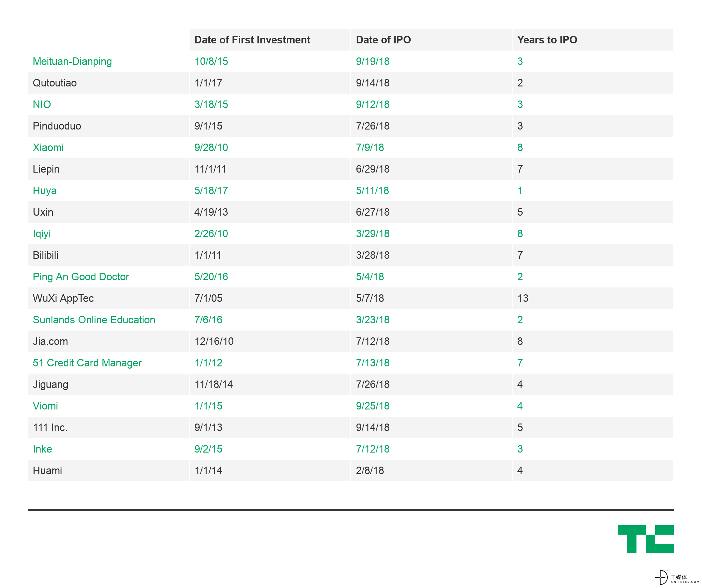Image resolution: width=702 pixels, height=588 pixels.
Task: Click the 'Bilibili' company name
Action: pyautogui.click(x=46, y=255)
